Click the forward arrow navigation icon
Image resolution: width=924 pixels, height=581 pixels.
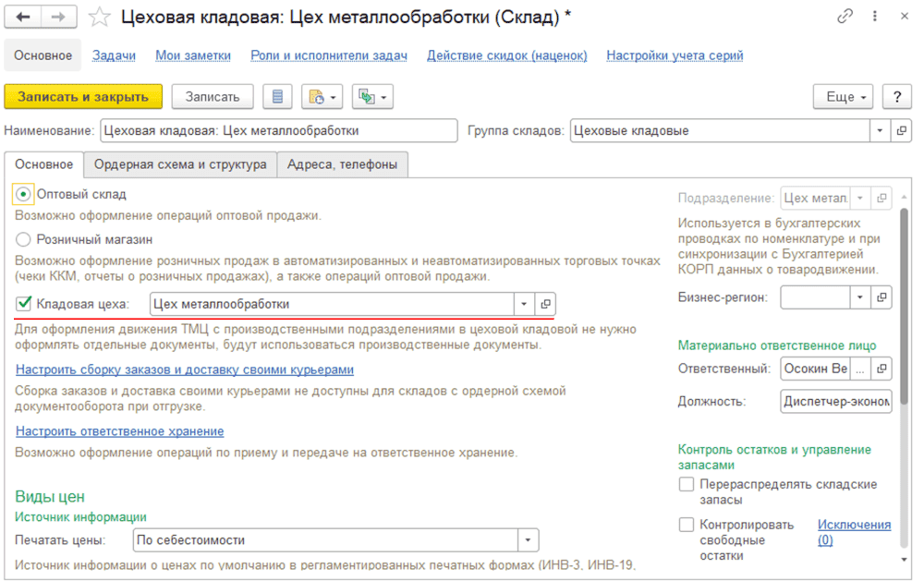click(58, 17)
